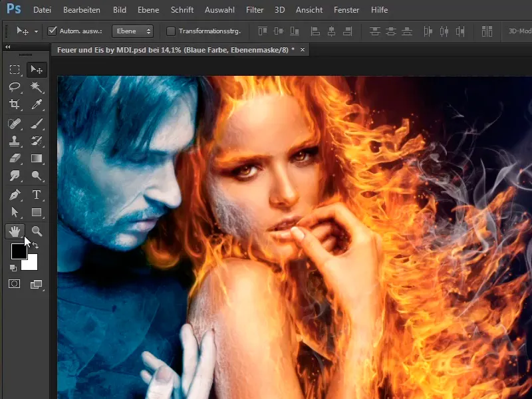Swap foreground and background colors

tap(35, 245)
